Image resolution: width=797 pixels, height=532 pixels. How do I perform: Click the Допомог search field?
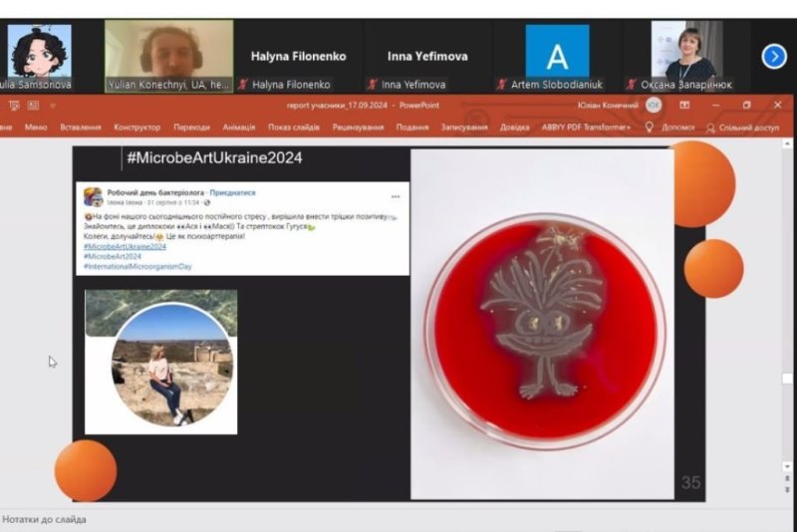coord(678,128)
